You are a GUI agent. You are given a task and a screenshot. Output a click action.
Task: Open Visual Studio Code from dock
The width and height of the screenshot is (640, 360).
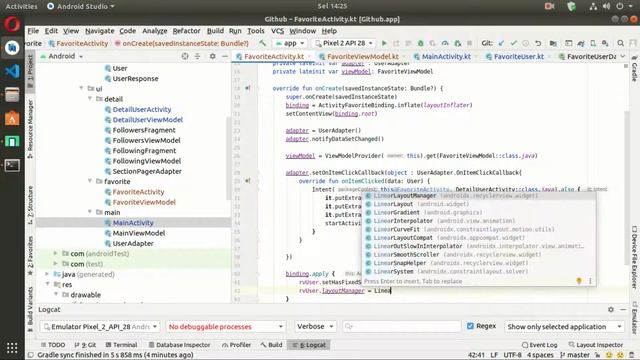coord(12,71)
